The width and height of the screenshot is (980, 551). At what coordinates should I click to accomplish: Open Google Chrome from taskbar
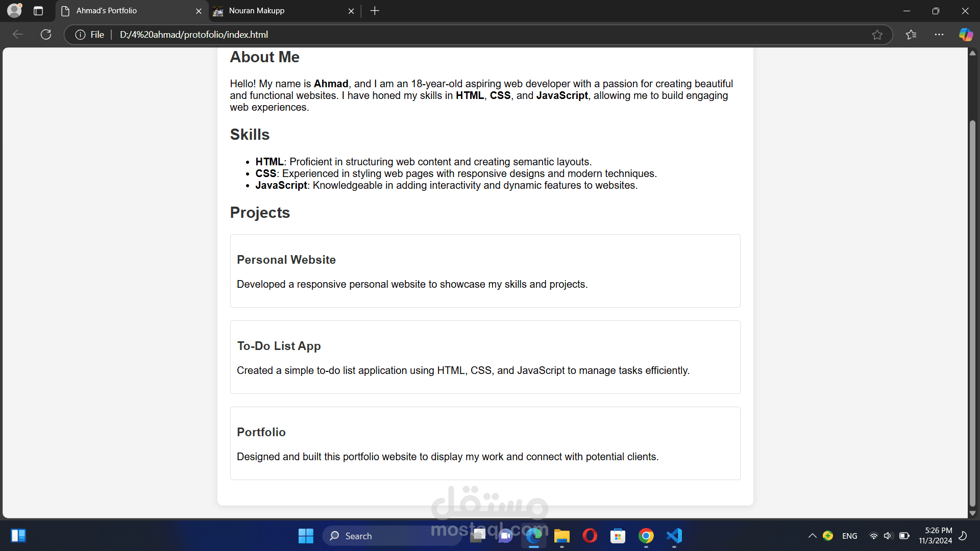point(646,536)
